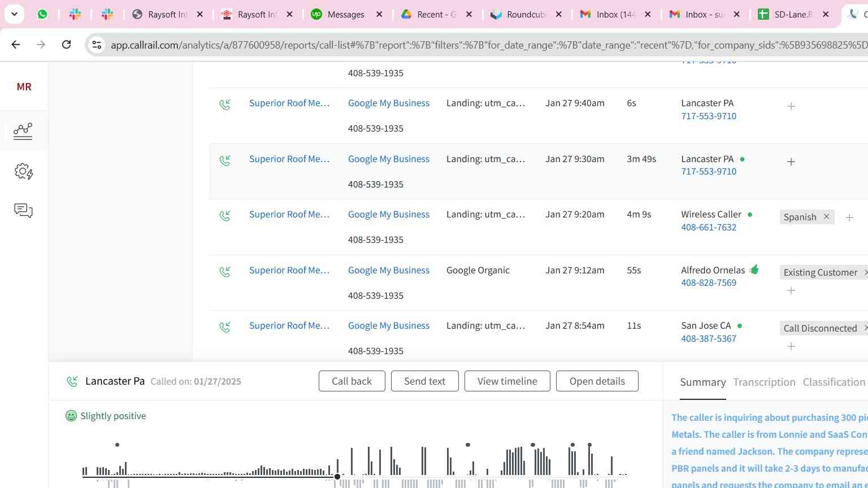The image size is (868, 488).
Task: Open the View timeline button
Action: [507, 381]
